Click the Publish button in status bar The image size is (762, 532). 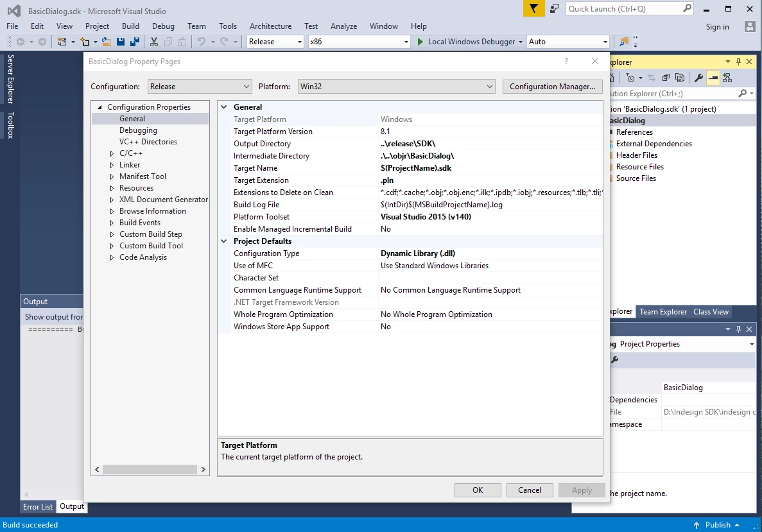point(717,525)
